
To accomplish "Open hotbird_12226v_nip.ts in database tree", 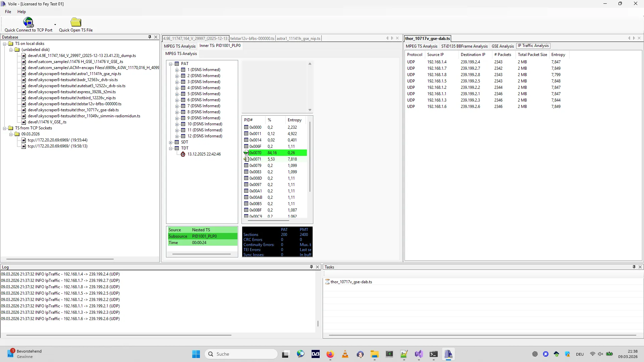I will coord(71,98).
